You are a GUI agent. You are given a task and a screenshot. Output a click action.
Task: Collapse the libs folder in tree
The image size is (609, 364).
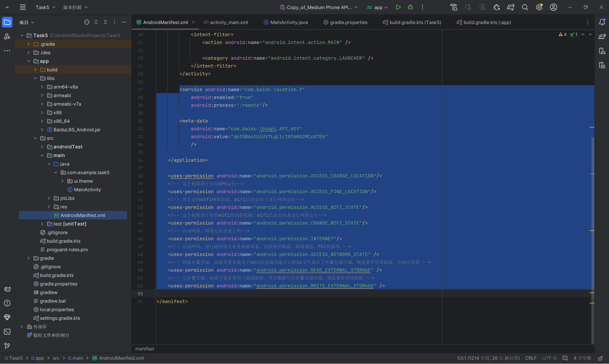tap(35, 78)
